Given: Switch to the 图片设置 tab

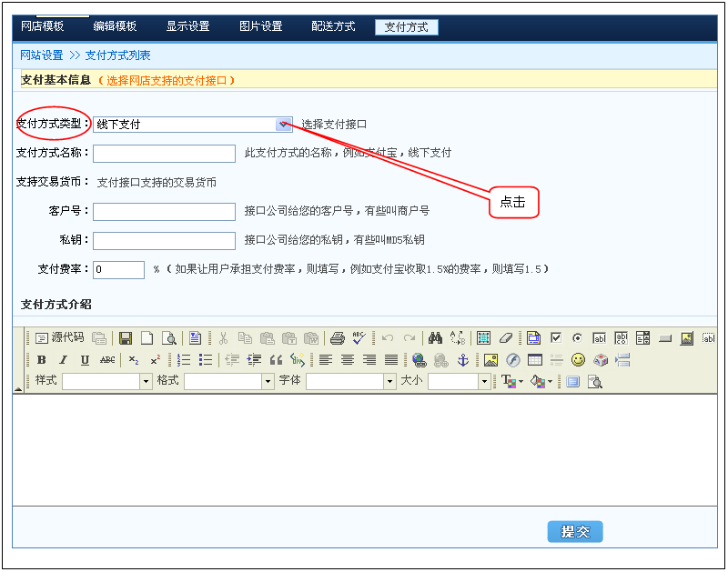Looking at the screenshot, I should click(x=261, y=26).
